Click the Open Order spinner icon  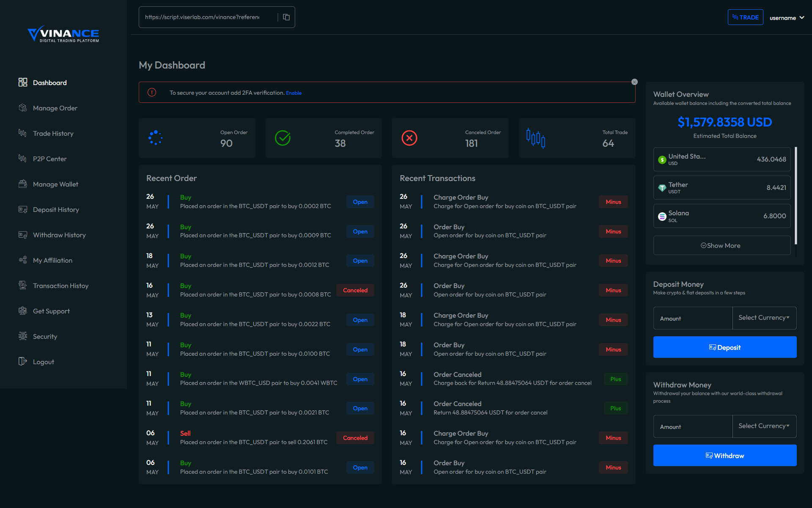(155, 138)
